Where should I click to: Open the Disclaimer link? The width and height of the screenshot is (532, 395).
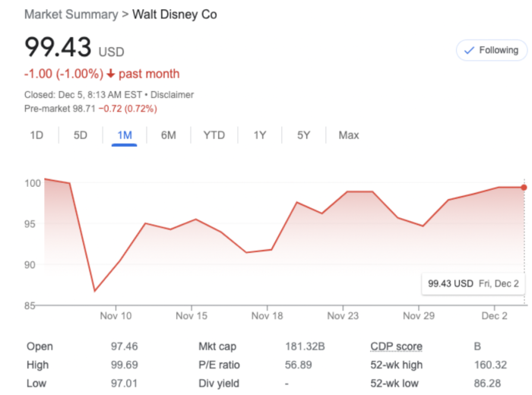tap(173, 95)
